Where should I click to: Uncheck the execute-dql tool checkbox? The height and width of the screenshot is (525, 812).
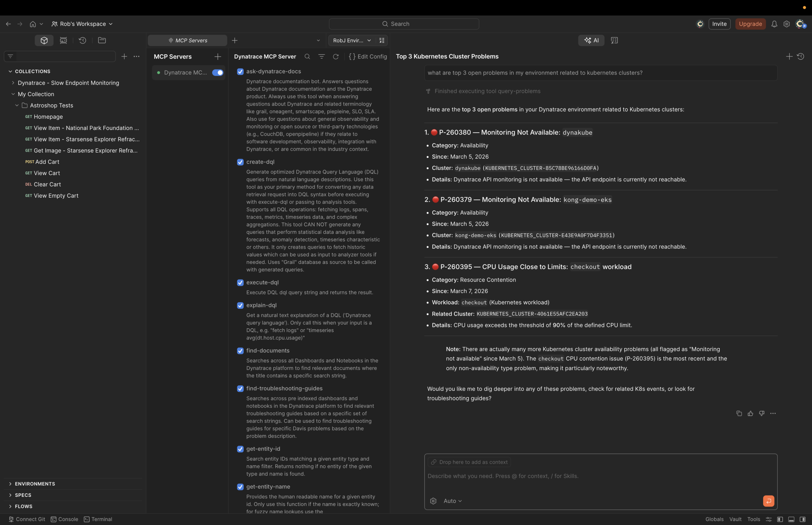pyautogui.click(x=240, y=283)
